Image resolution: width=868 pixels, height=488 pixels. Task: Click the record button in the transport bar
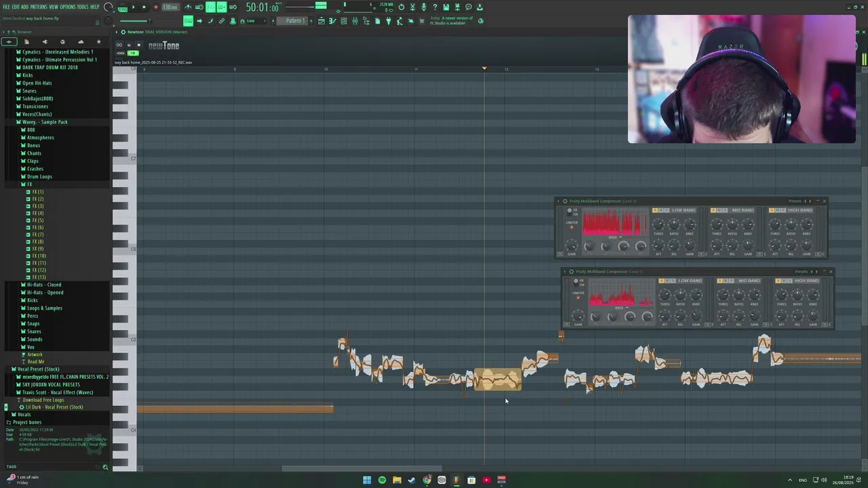click(155, 7)
